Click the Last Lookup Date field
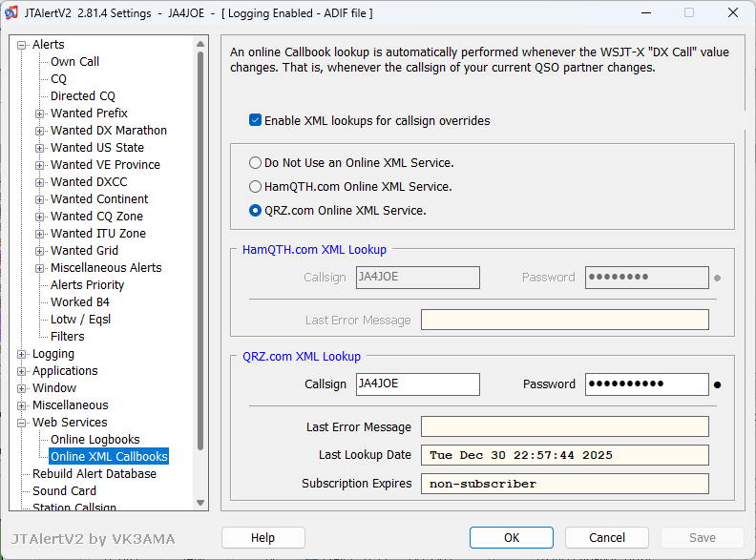The width and height of the screenshot is (756, 560). (565, 455)
